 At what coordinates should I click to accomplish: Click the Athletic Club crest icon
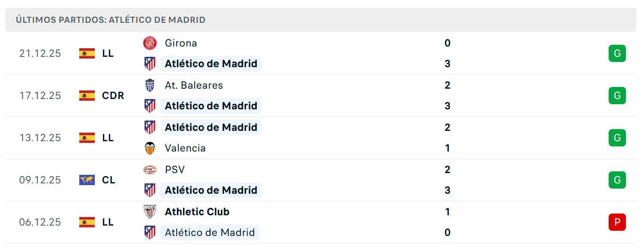tap(150, 212)
